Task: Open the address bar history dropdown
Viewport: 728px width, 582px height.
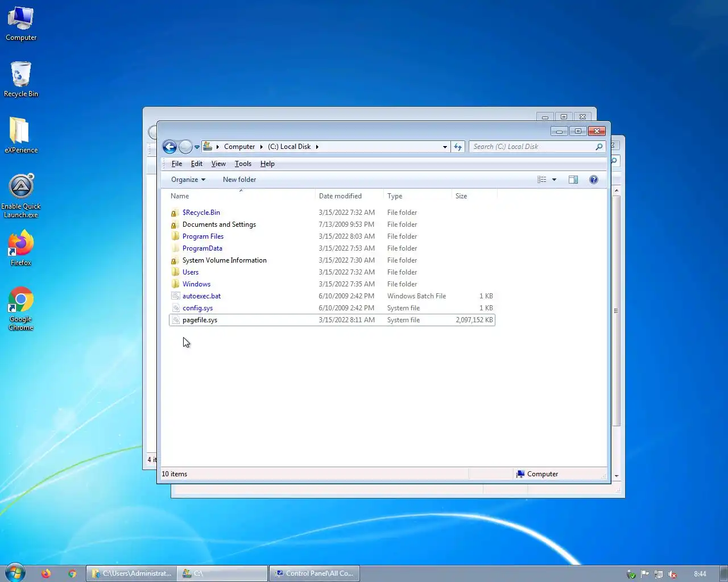Action: coord(445,147)
